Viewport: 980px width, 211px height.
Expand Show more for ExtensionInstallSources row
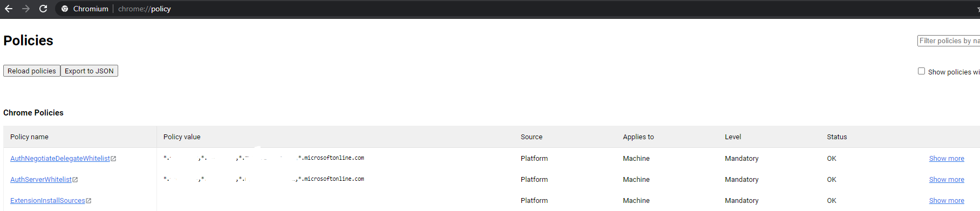click(947, 200)
